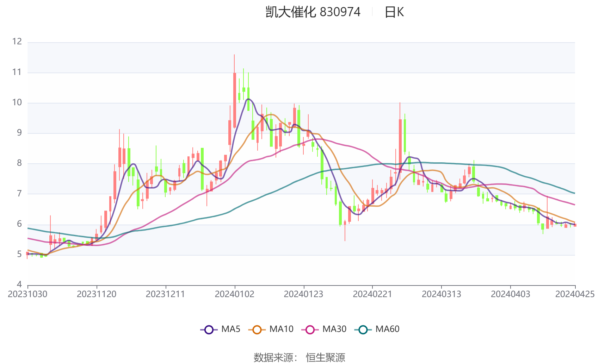
Task: Toggle the MA60 legend series
Action: [377, 330]
